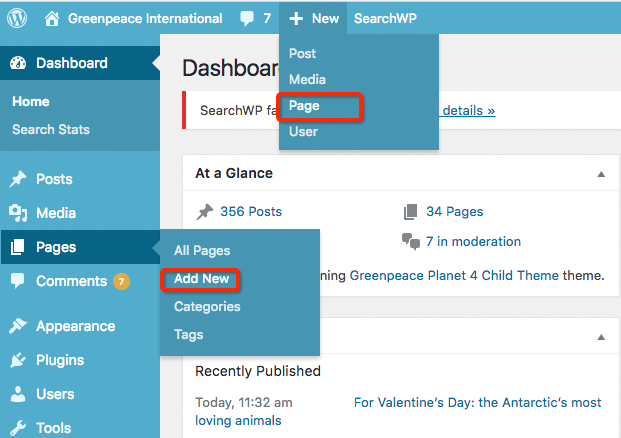The height and width of the screenshot is (438, 621).
Task: Click the Plugins plug icon in sidebar
Action: (x=18, y=360)
